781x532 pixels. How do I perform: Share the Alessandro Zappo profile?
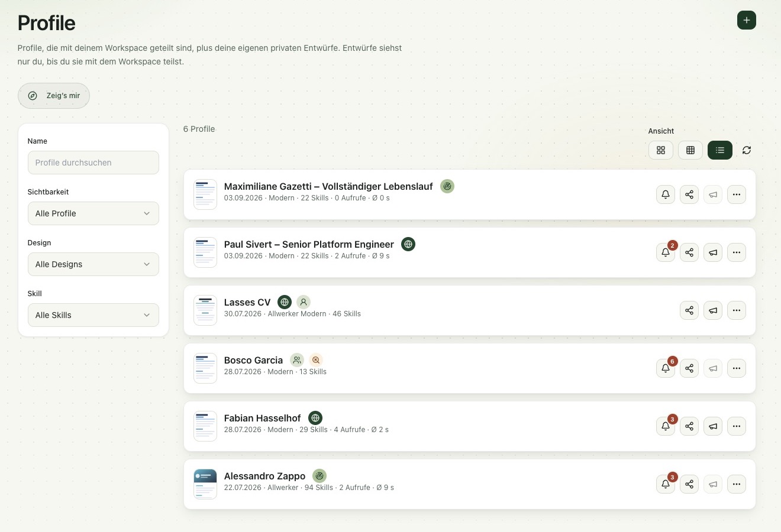point(689,484)
